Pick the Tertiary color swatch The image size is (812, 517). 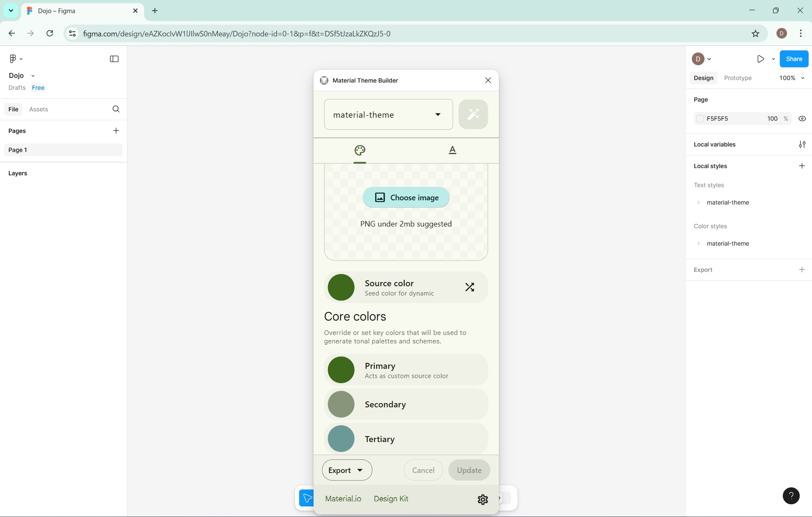[x=341, y=439]
